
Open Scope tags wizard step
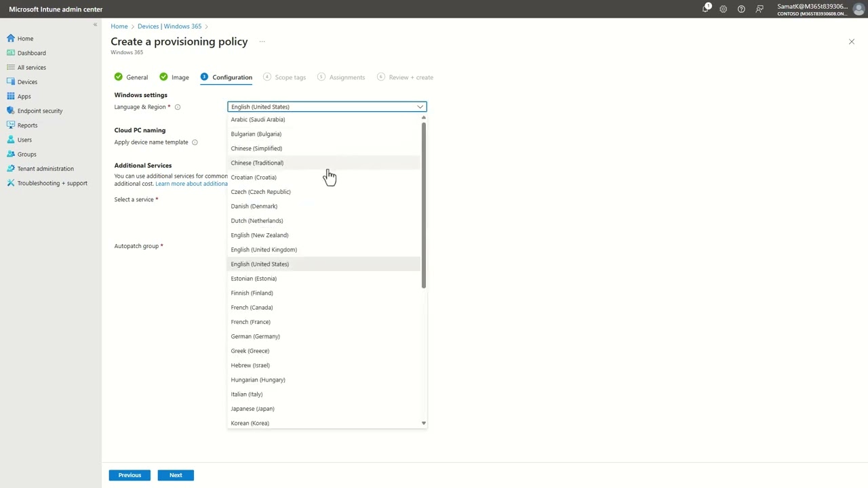tap(284, 77)
